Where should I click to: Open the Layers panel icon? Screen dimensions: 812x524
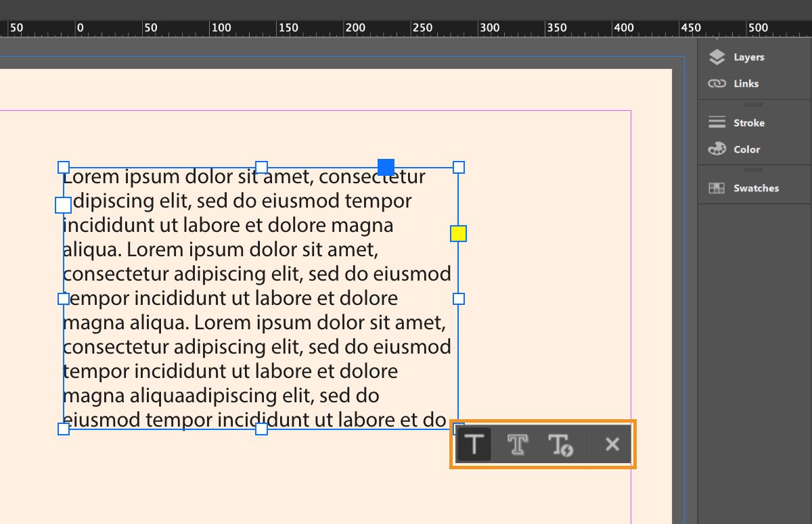pyautogui.click(x=717, y=57)
